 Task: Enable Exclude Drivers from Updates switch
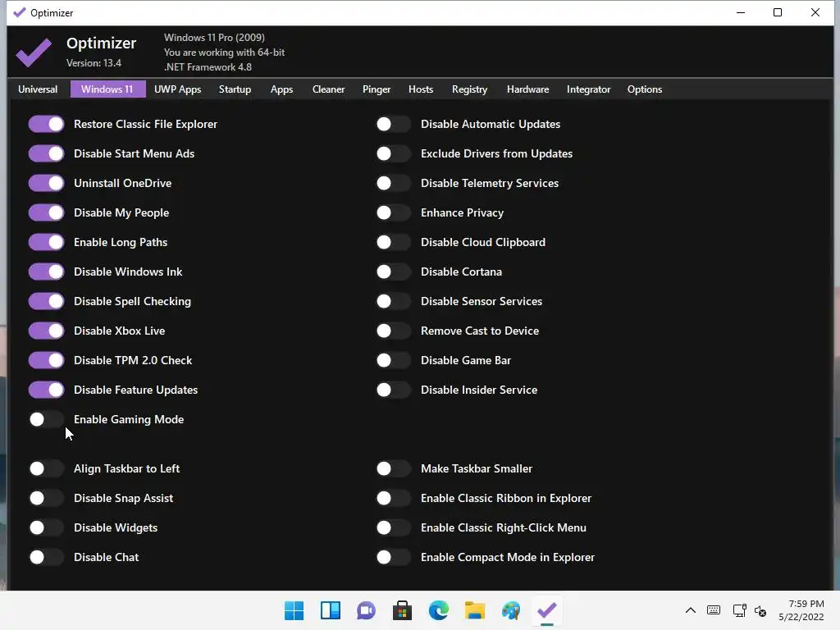click(393, 153)
